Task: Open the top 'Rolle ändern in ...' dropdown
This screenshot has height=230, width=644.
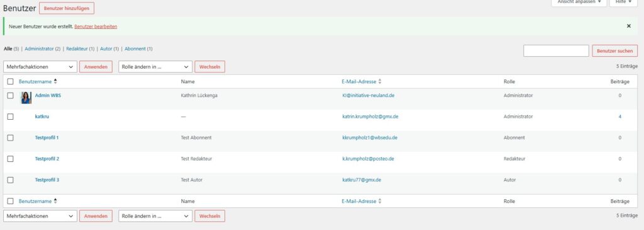Action: click(155, 67)
